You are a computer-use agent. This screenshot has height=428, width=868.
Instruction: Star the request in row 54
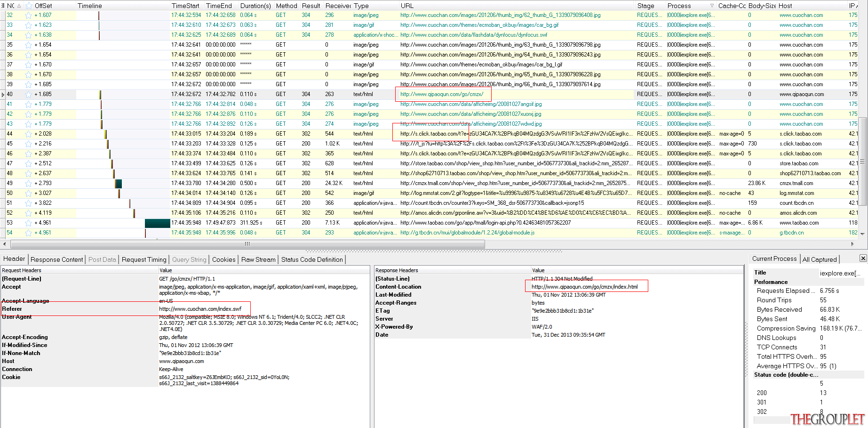pyautogui.click(x=28, y=233)
